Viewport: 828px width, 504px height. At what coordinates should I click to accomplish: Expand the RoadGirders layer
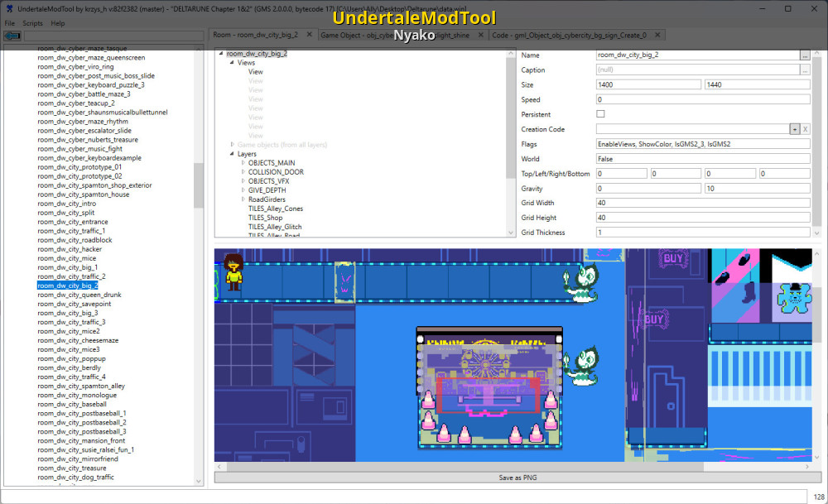243,199
